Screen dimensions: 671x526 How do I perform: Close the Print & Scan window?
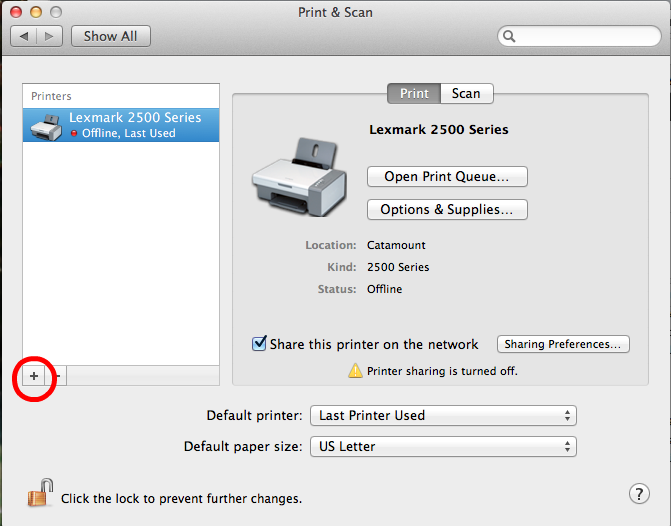16,12
